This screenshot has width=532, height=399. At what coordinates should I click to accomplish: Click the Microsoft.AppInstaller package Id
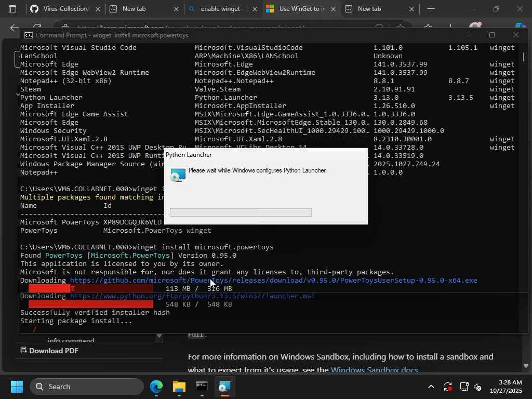coord(240,106)
